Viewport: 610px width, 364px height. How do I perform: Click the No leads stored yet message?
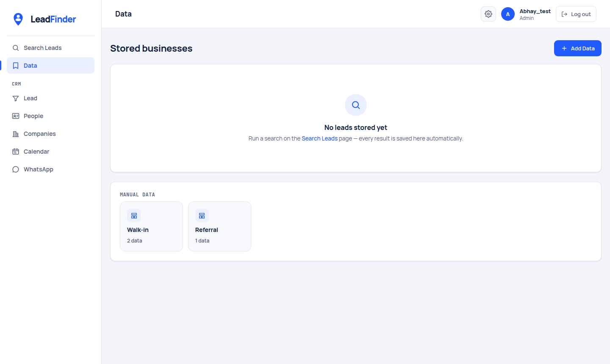(x=356, y=127)
